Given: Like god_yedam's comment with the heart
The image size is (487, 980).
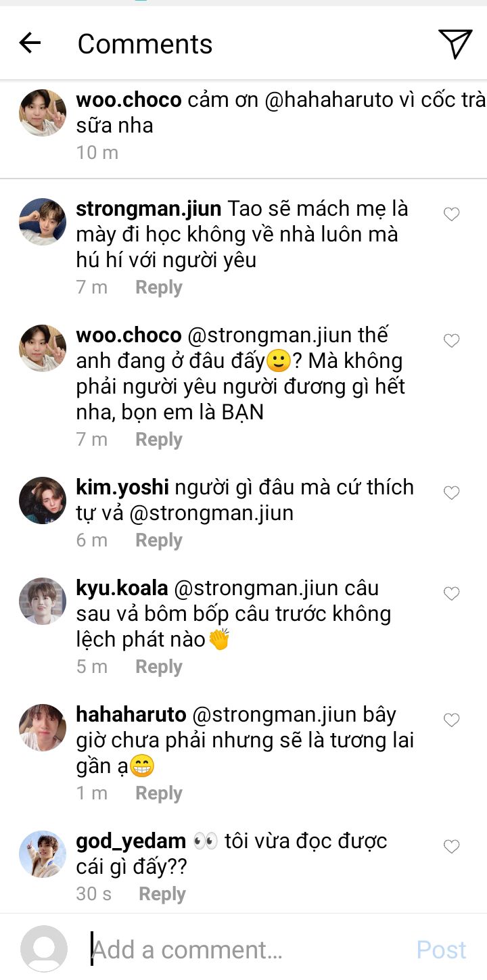Looking at the screenshot, I should 451,847.
